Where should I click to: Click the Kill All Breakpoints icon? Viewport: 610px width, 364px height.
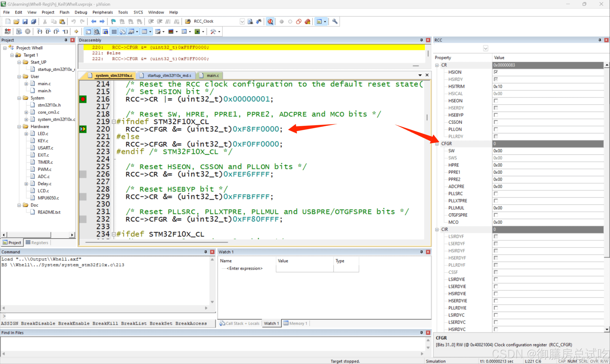[307, 22]
